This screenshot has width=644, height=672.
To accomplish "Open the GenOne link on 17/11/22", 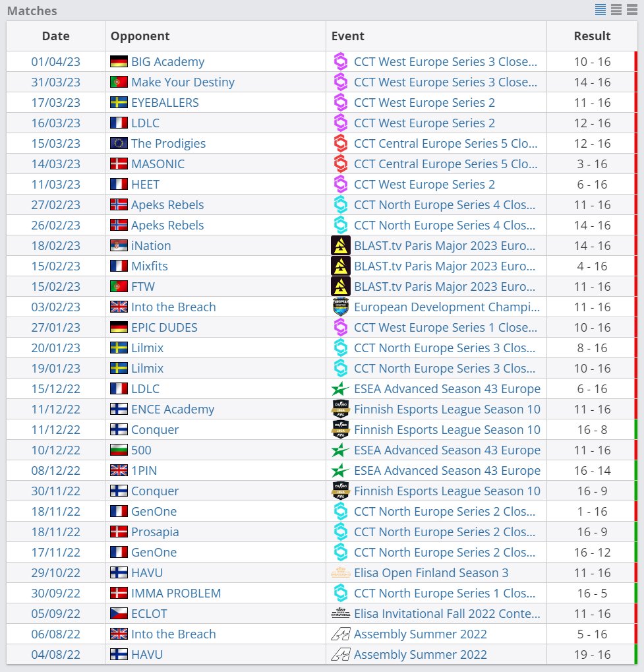I will point(154,552).
